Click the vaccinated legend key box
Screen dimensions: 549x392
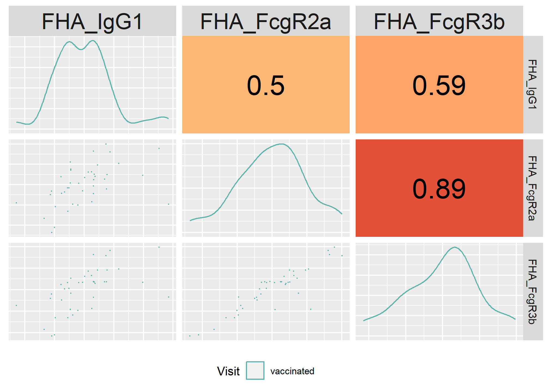(x=255, y=370)
